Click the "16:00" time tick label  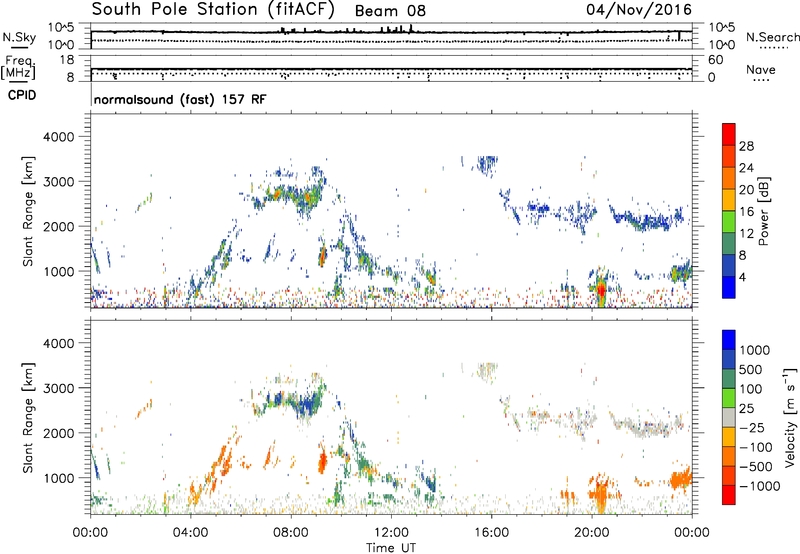491,533
